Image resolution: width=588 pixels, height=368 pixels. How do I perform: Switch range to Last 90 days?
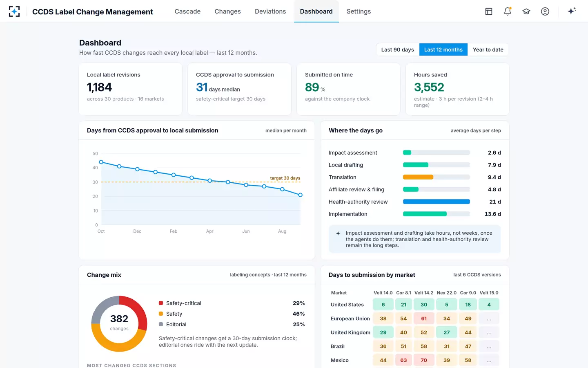(x=398, y=49)
